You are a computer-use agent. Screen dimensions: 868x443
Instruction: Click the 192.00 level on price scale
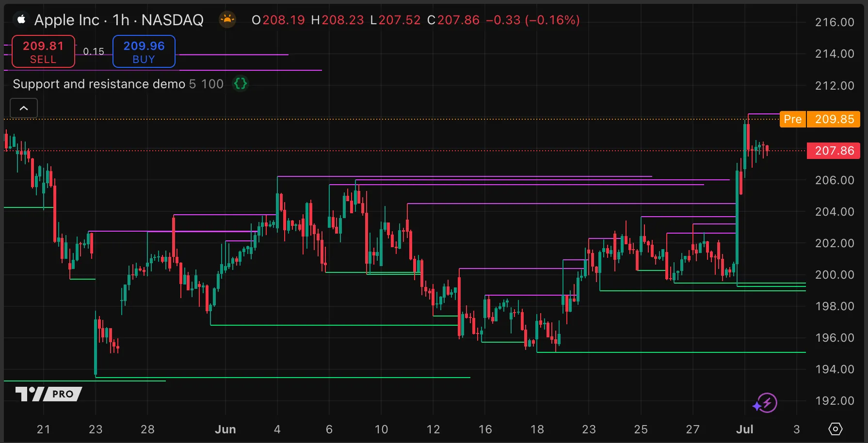pyautogui.click(x=834, y=401)
